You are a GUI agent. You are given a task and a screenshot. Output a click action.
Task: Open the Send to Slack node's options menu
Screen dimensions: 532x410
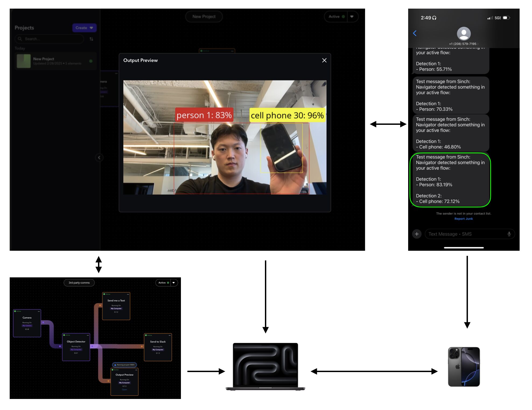[x=170, y=335]
